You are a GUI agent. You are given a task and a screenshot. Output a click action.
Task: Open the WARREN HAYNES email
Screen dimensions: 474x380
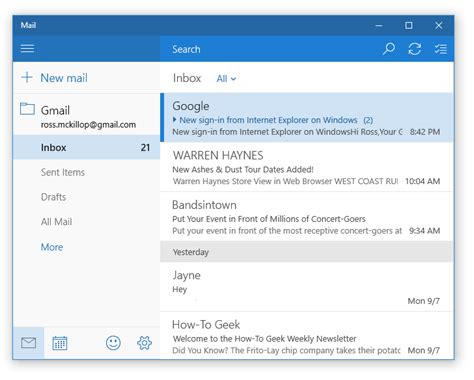click(x=307, y=167)
